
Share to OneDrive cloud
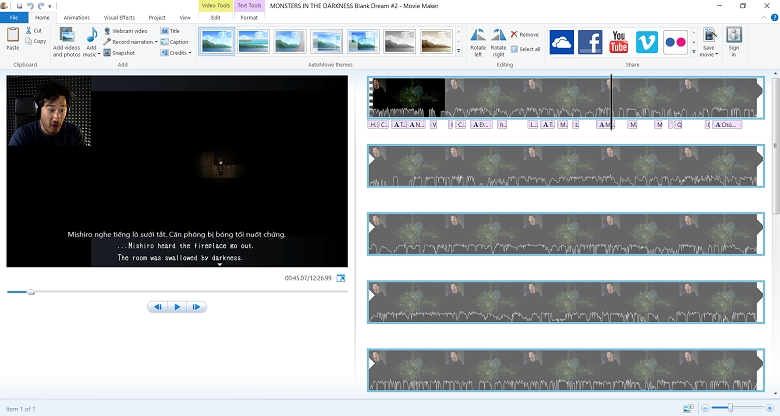pos(562,42)
